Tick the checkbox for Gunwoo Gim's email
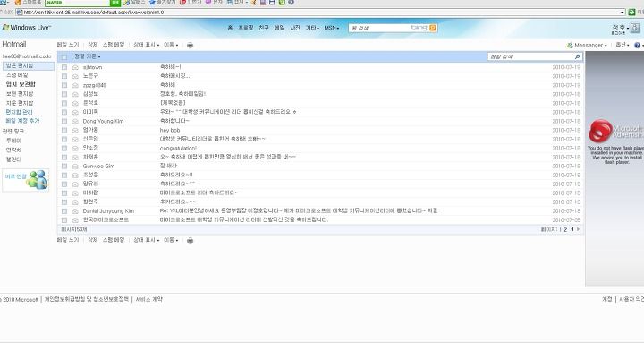644x343 pixels. coord(64,167)
